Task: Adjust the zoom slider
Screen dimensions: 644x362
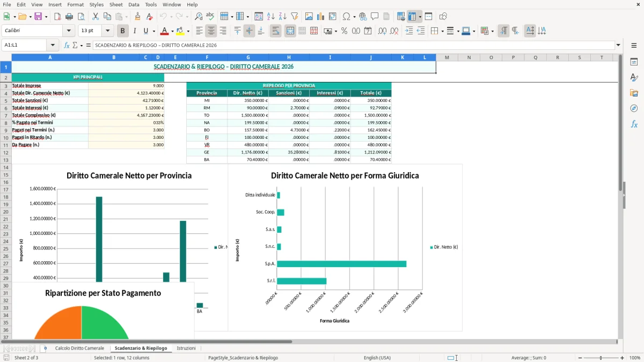Action: (x=601, y=358)
